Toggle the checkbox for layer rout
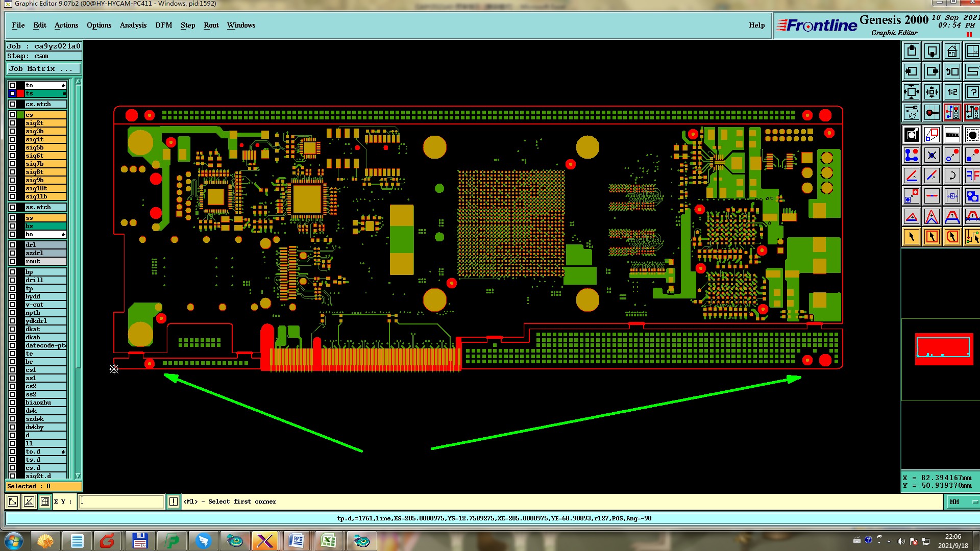Image resolution: width=980 pixels, height=551 pixels. coord(12,261)
